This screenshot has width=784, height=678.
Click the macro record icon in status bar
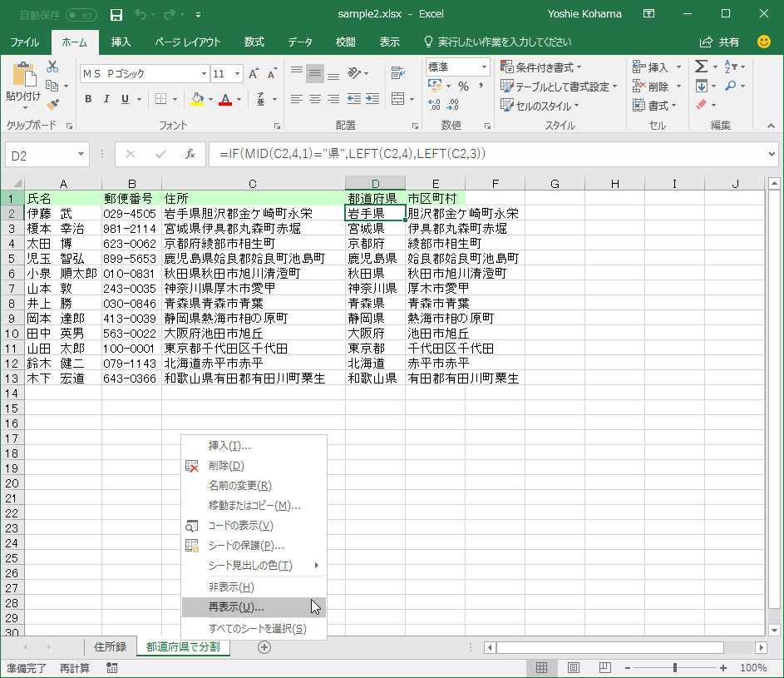point(112,668)
